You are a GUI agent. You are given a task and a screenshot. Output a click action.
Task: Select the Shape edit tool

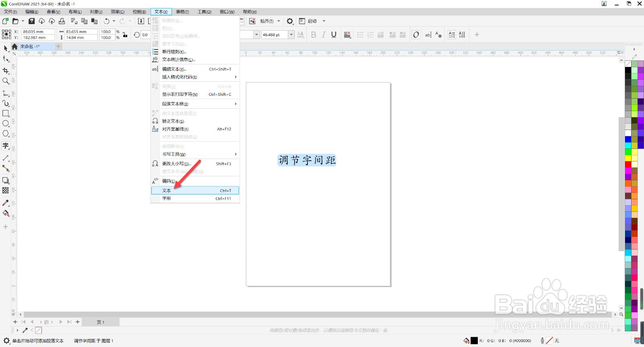tap(6, 59)
